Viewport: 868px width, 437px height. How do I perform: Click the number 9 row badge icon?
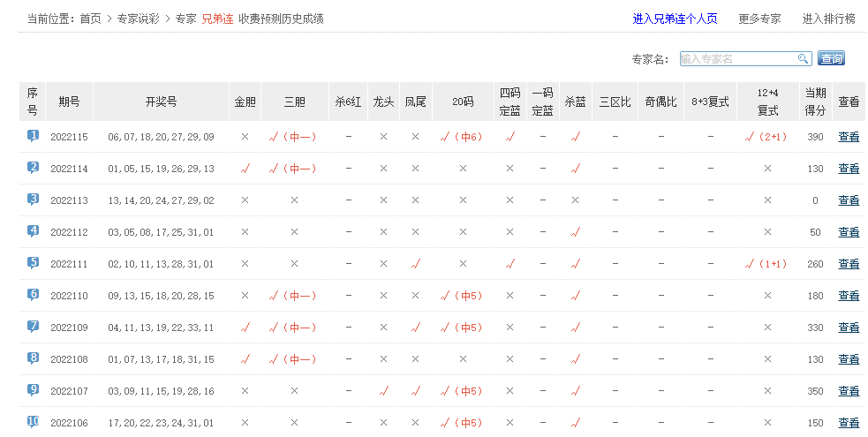point(33,390)
